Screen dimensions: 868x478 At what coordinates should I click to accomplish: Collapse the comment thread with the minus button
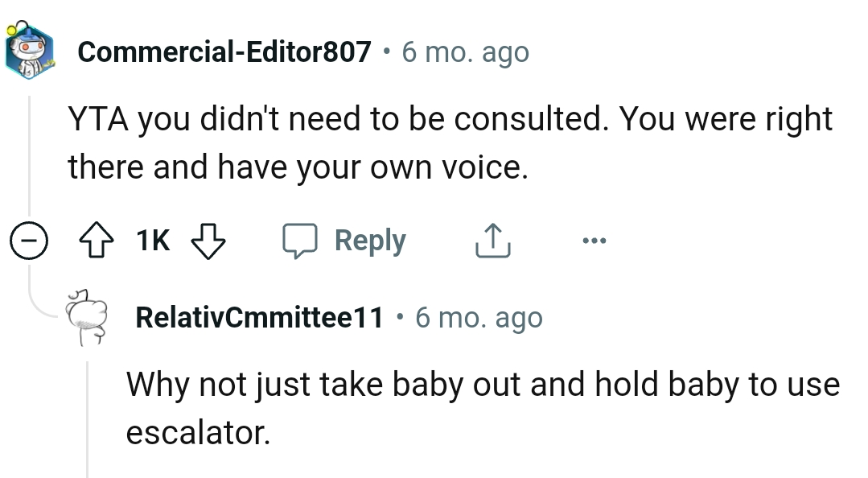tap(28, 239)
